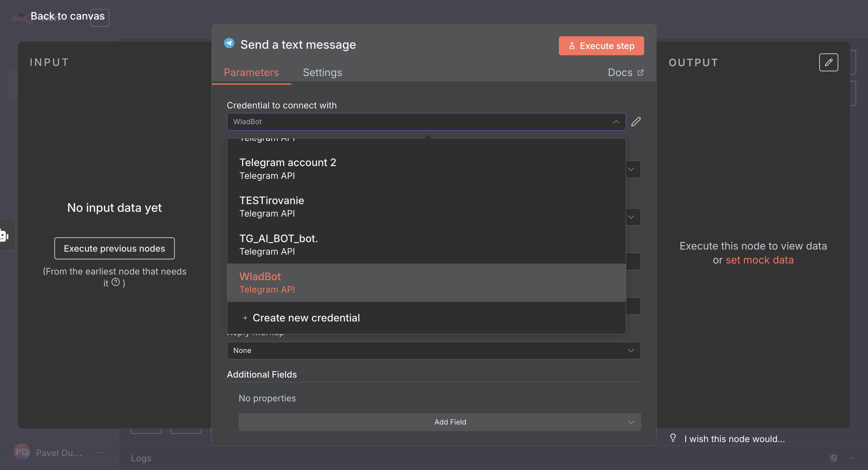This screenshot has width=868, height=470.
Task: Expand the Reply Markup None dropdown
Action: tap(433, 351)
